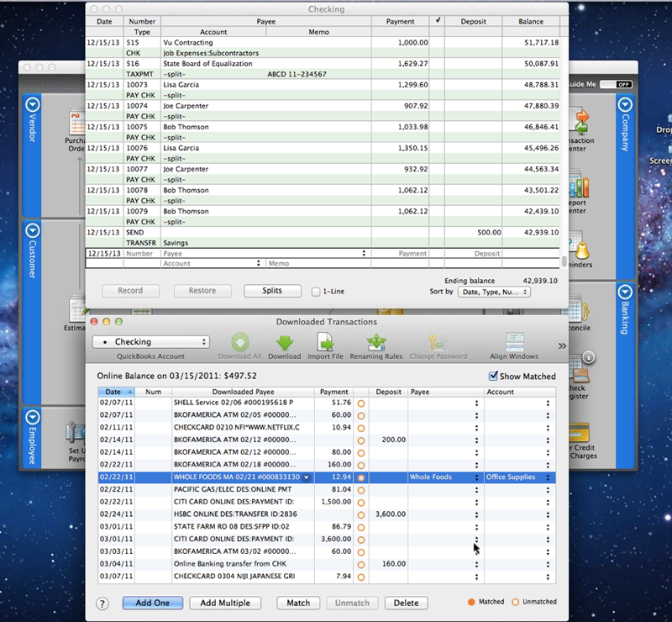Click match status circle for HSBC ONLINE row
The image size is (672, 622).
361,515
